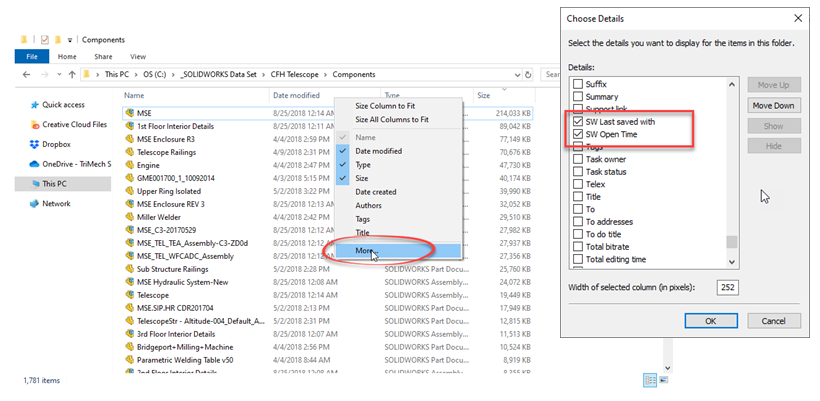Screen dimensions: 820x401
Task: Click Bridgeport+Milling+Machine file icon
Action: tap(130, 347)
